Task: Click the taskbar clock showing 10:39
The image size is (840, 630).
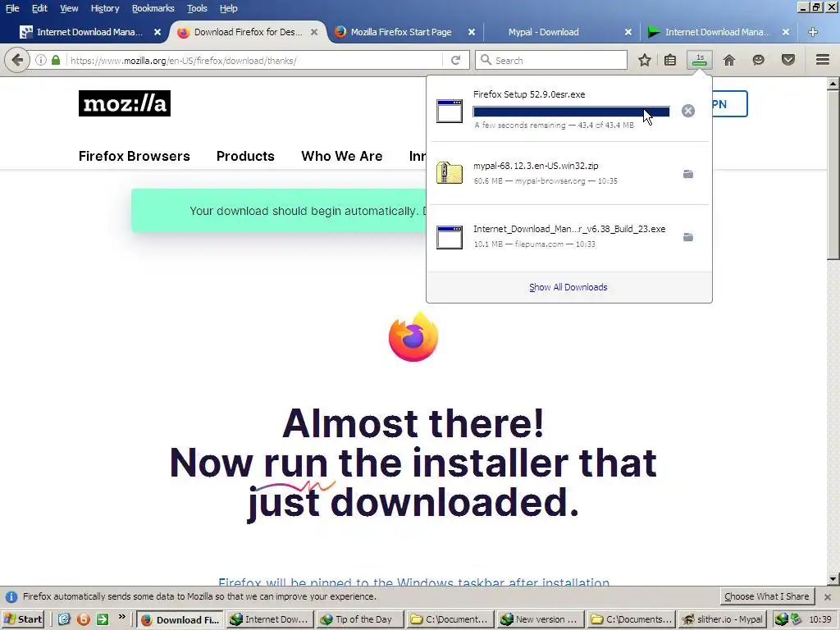Action: (x=820, y=619)
